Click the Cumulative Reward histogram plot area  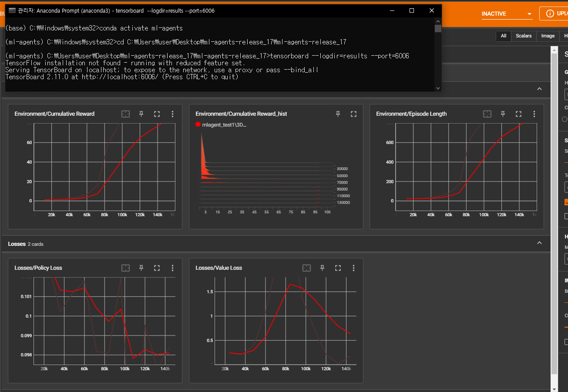pos(266,170)
